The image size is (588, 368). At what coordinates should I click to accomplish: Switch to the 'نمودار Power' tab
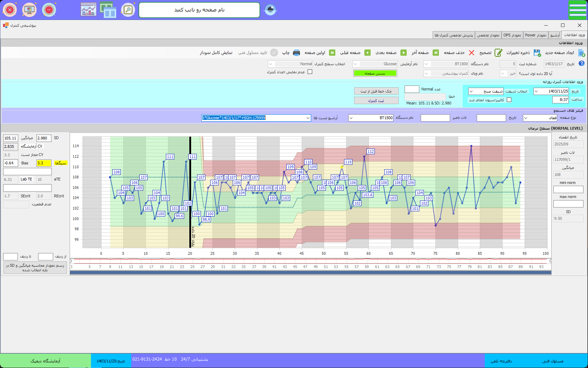click(x=535, y=35)
